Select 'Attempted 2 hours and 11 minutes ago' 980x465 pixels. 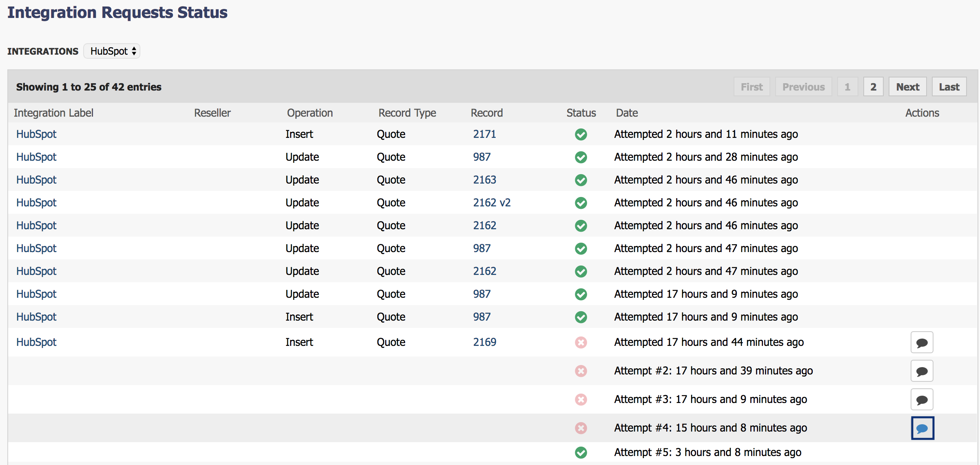tap(706, 134)
